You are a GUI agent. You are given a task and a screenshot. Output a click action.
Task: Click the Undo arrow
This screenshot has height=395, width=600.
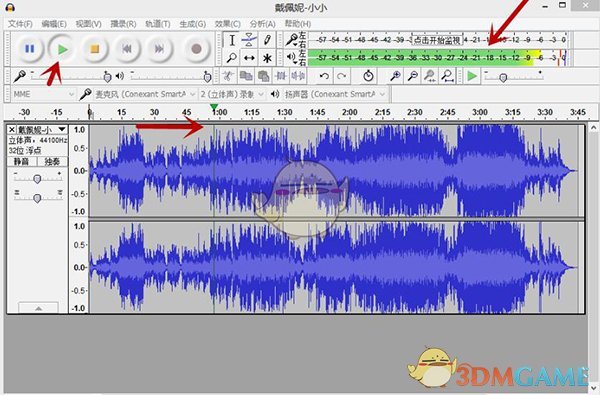tap(324, 76)
